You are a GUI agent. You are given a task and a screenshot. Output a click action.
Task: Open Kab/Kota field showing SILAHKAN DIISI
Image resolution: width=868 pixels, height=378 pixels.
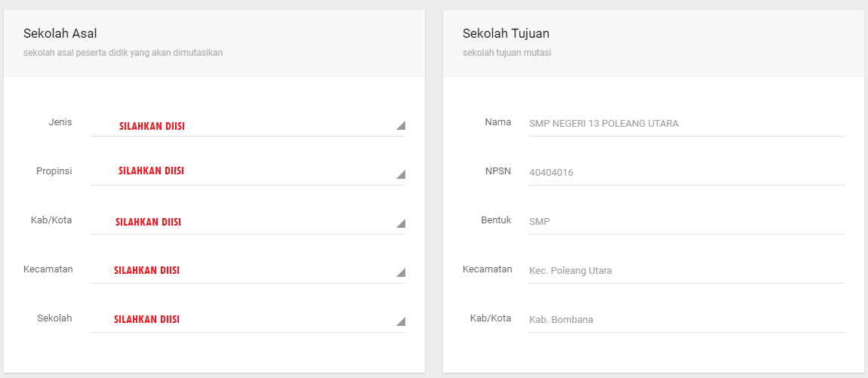248,223
